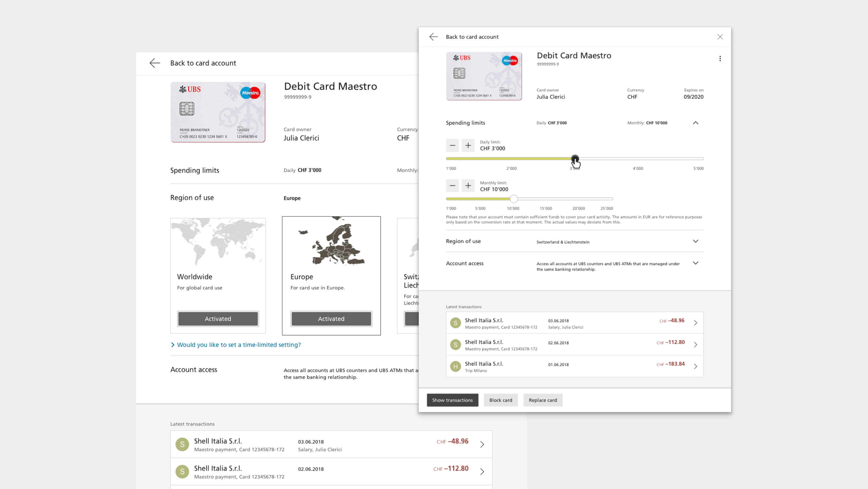The height and width of the screenshot is (489, 868).
Task: Decrease the monthly limit with minus button
Action: click(452, 185)
